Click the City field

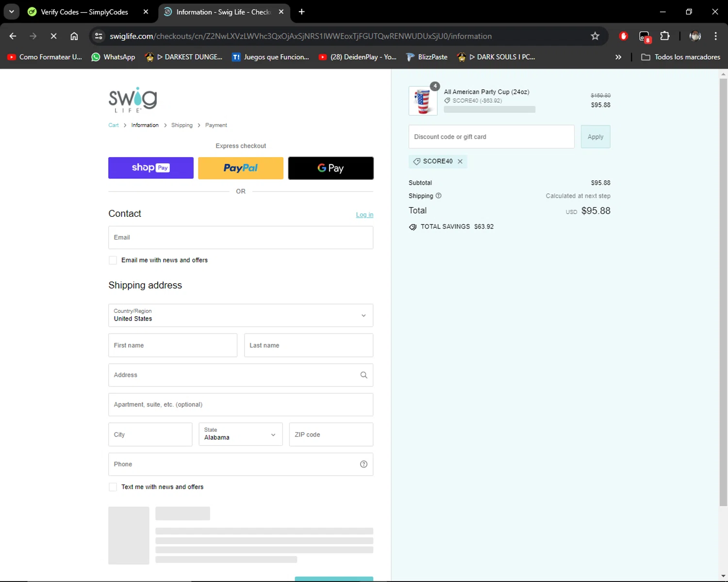150,435
